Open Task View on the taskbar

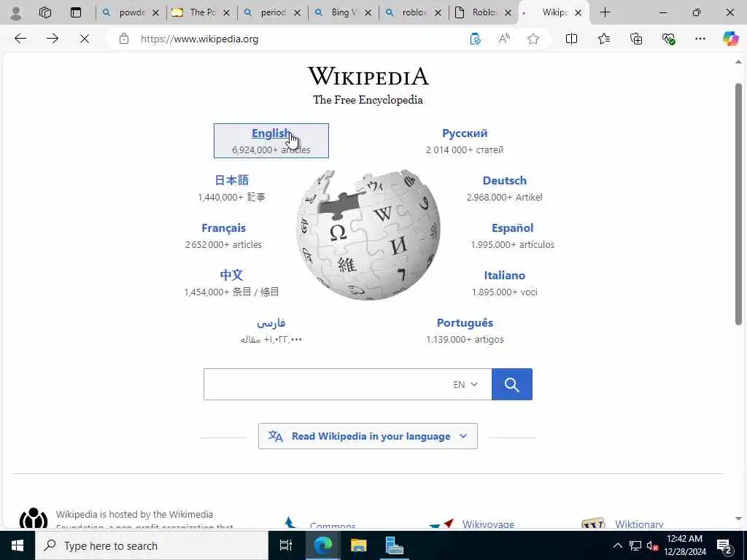click(x=285, y=545)
